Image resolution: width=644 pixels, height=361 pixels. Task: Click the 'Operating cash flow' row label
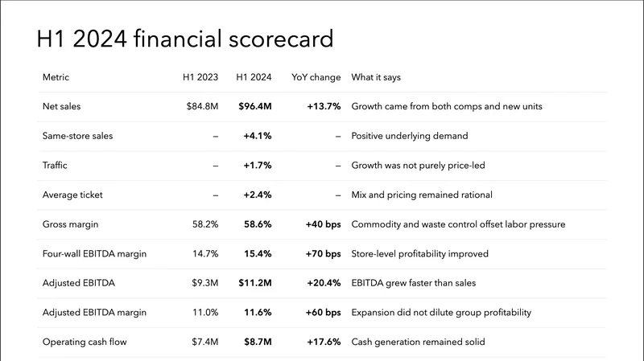pyautogui.click(x=85, y=343)
